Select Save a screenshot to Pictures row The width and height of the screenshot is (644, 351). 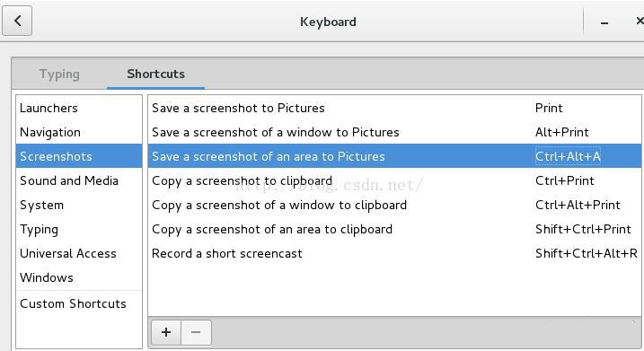click(394, 108)
